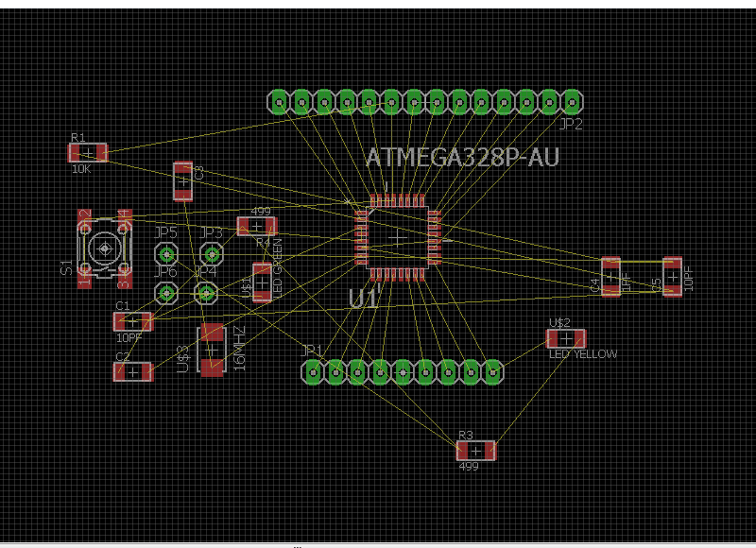This screenshot has height=548, width=756.
Task: Click the U1 name label
Action: tap(362, 299)
